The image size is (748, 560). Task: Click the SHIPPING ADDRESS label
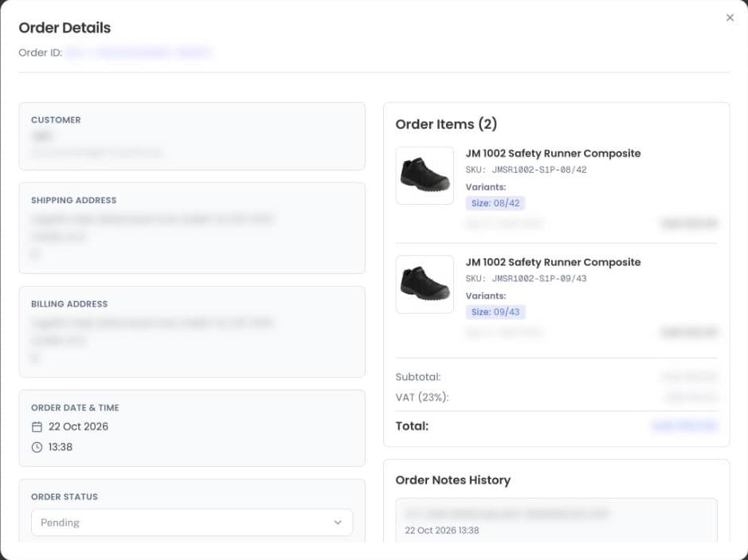(73, 200)
